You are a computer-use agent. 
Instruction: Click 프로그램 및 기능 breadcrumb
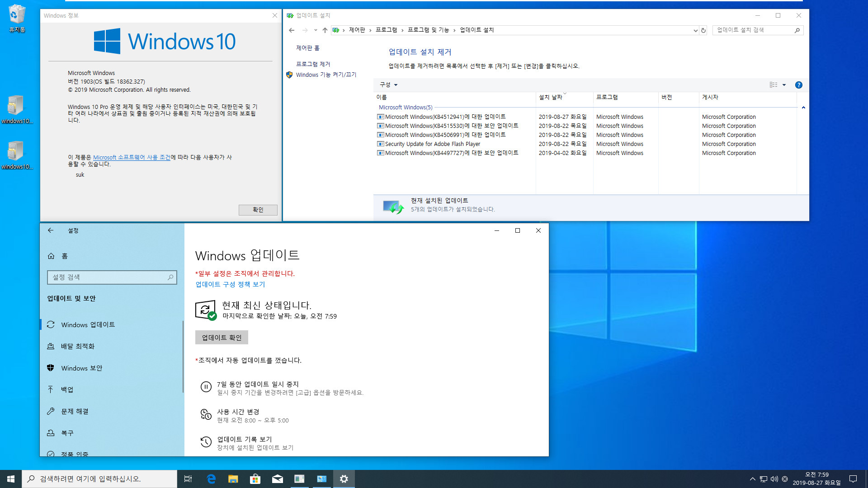pyautogui.click(x=428, y=30)
